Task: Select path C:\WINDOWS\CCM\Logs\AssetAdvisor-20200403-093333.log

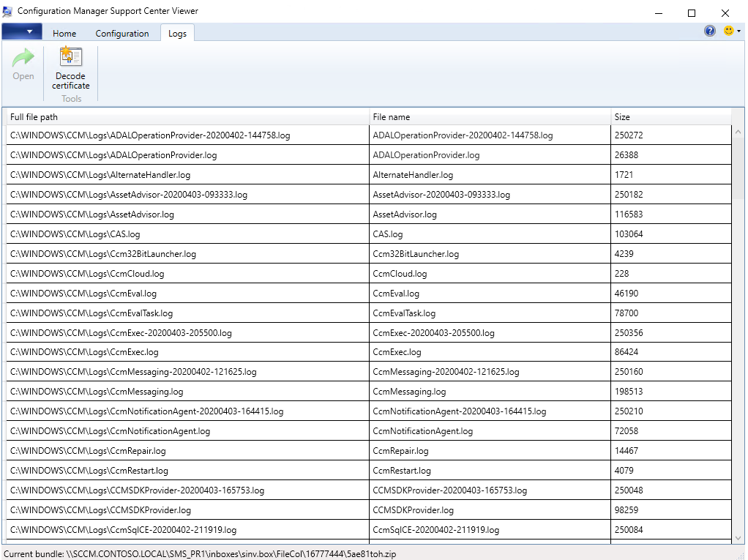Action: (129, 195)
